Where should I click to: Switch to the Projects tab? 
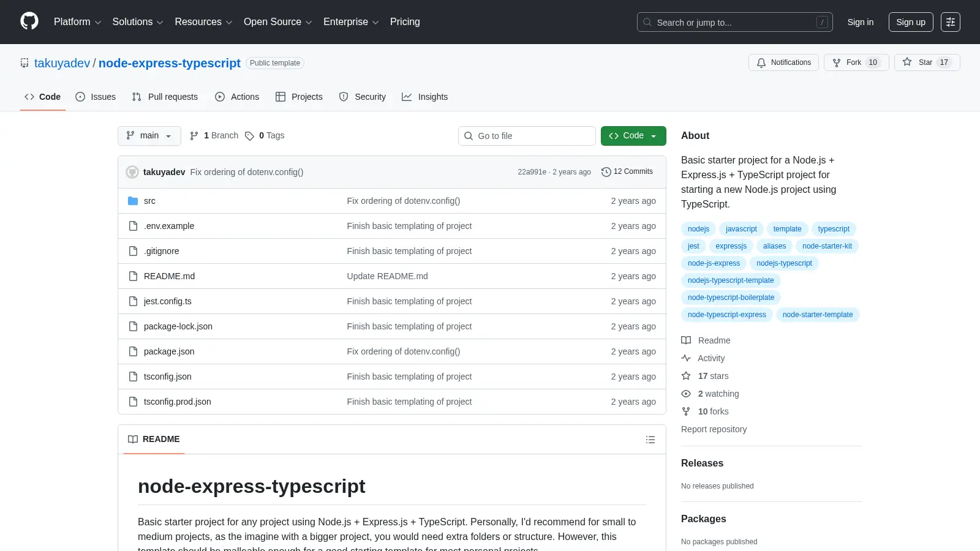tap(299, 97)
